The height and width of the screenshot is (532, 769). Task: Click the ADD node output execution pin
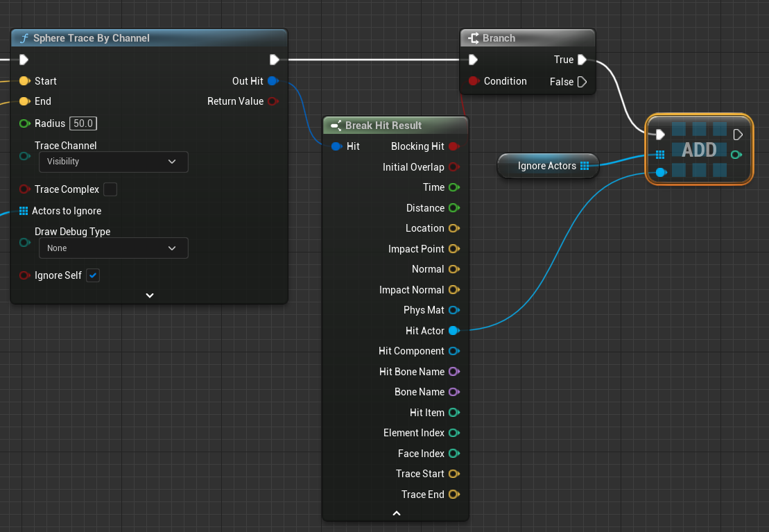coord(738,134)
